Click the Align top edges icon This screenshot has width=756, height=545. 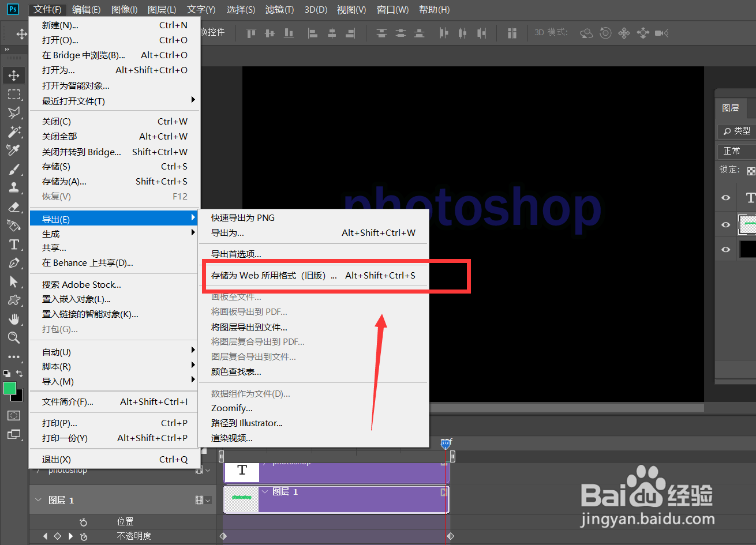pos(251,33)
